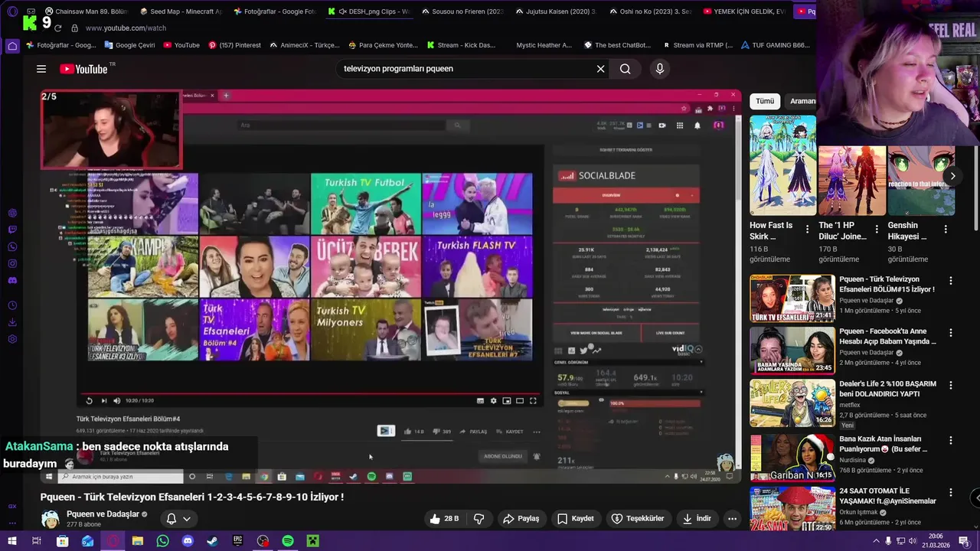Select the Aramanız filter chip

point(801,101)
